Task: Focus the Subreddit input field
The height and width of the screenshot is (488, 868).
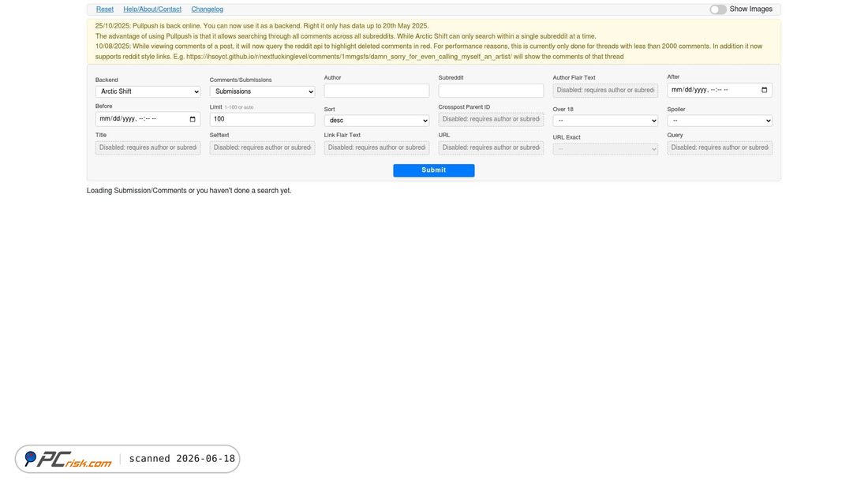Action: pyautogui.click(x=491, y=91)
